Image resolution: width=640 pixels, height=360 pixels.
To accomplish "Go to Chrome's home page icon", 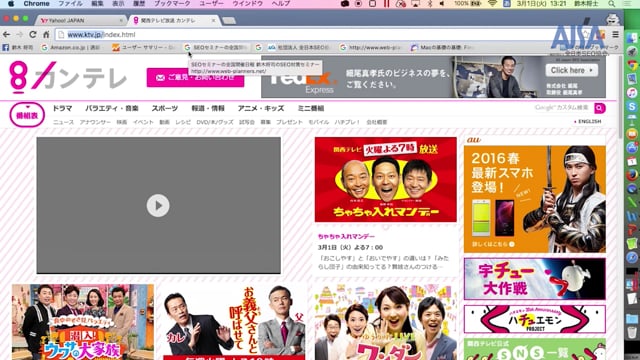I will point(46,35).
